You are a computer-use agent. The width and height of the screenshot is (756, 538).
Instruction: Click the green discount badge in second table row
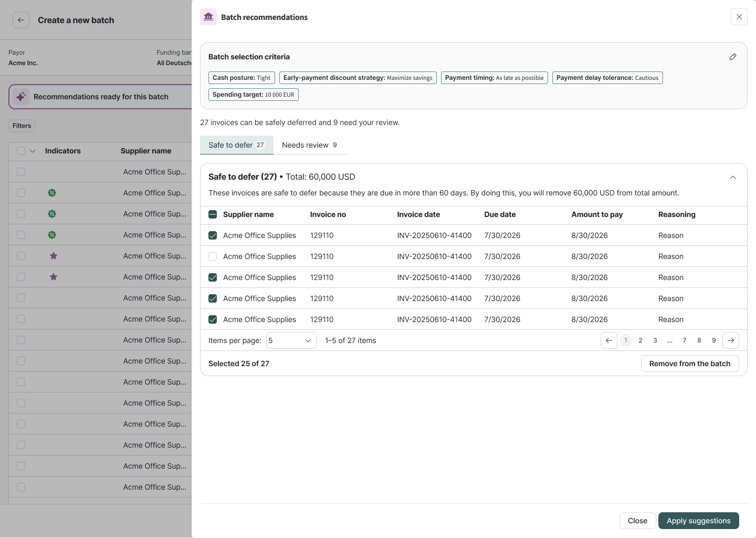52,193
